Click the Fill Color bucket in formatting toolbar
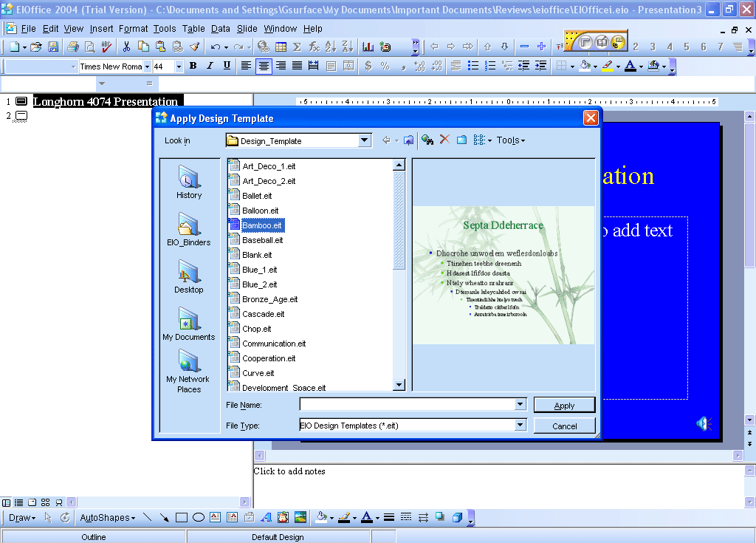This screenshot has width=756, height=543. tap(585, 66)
